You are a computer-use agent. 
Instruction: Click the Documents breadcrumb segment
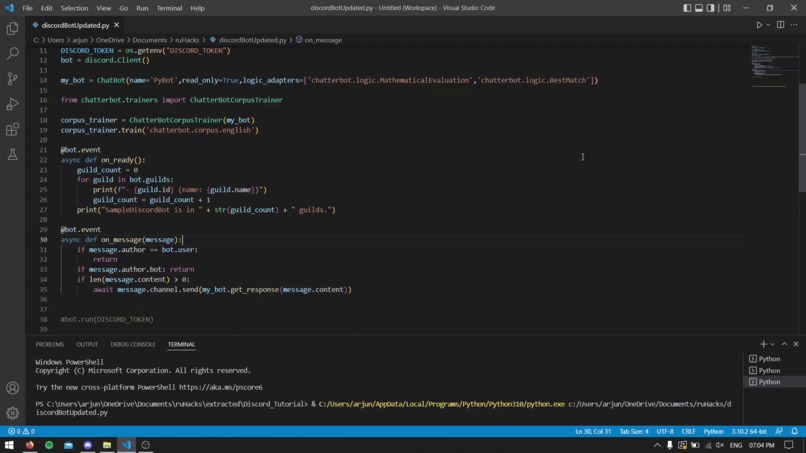150,40
